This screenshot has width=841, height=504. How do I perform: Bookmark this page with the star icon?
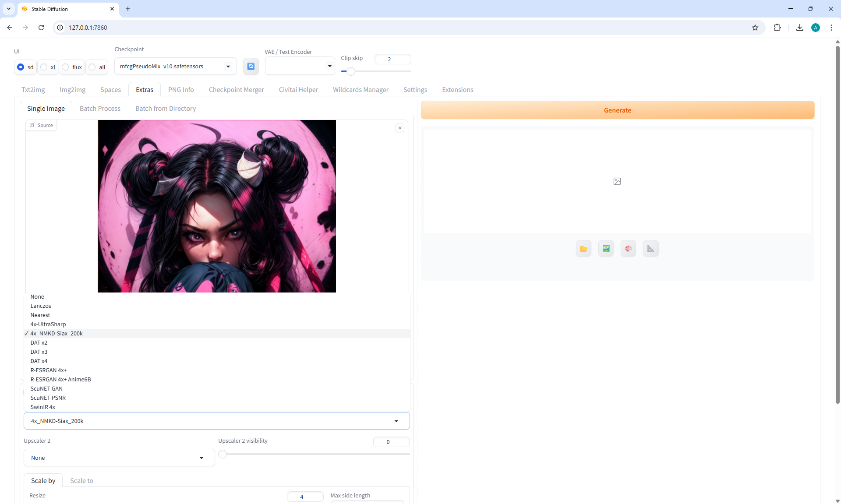click(755, 28)
